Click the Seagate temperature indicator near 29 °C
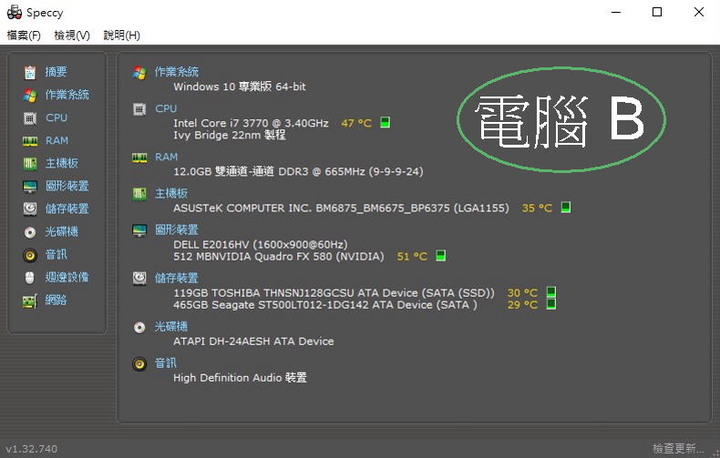Image resolution: width=720 pixels, height=458 pixels. [x=551, y=304]
